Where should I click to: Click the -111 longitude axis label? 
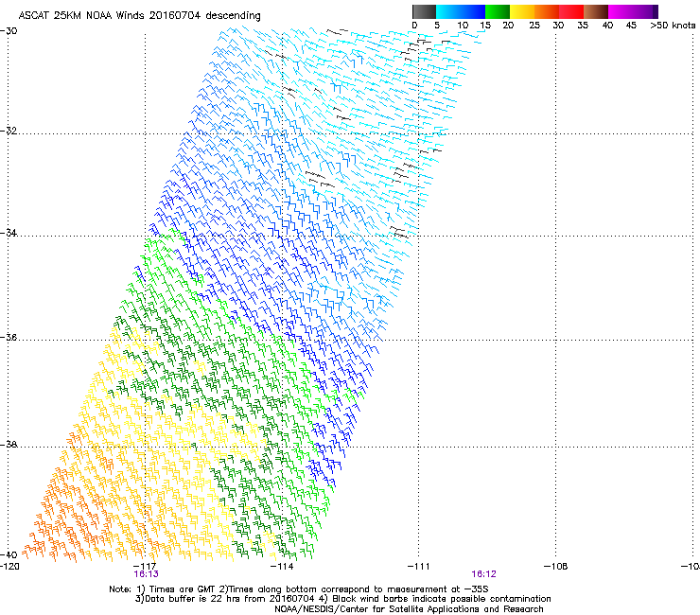418,566
